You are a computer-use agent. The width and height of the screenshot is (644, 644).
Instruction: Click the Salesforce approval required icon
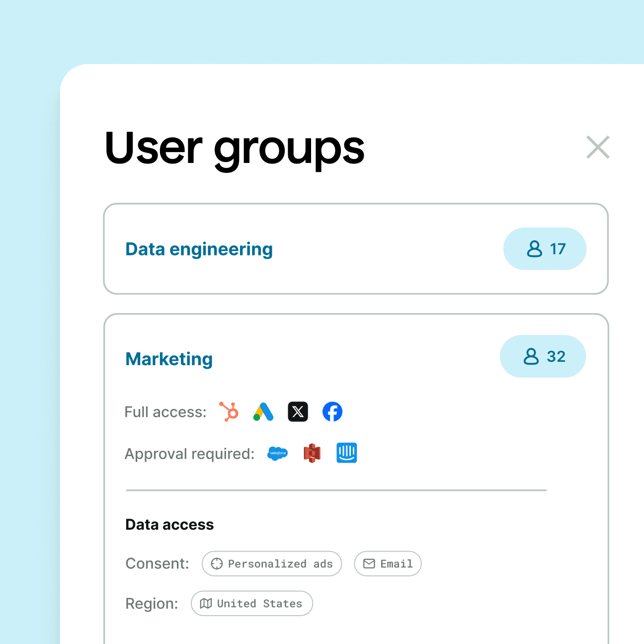pos(277,453)
